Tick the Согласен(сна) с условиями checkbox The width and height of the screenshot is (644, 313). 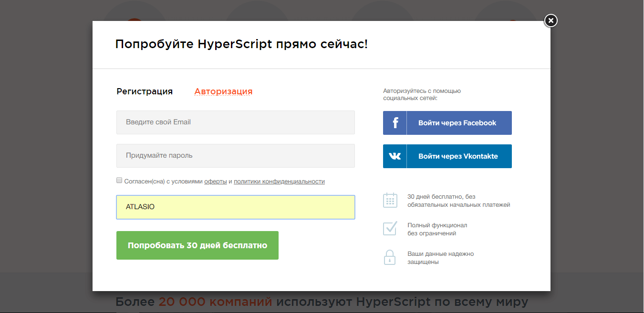[119, 181]
